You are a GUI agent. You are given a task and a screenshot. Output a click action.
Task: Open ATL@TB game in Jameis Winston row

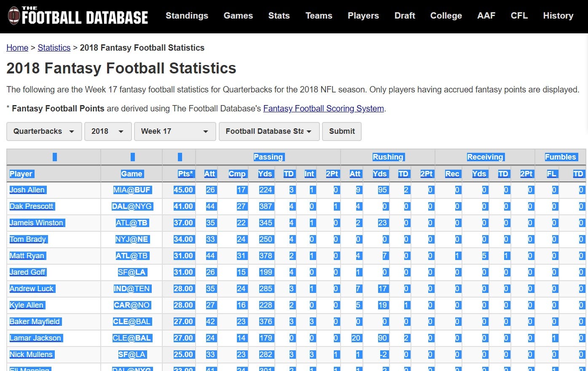tap(132, 223)
